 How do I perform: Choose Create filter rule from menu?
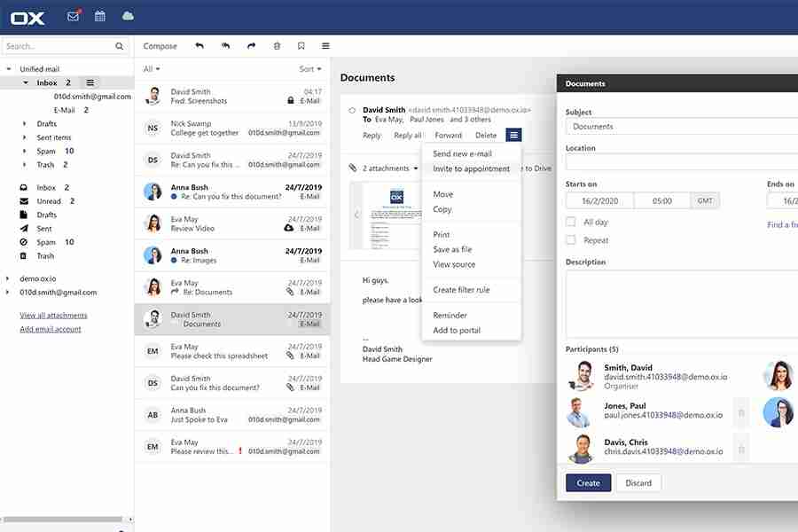pyautogui.click(x=461, y=290)
